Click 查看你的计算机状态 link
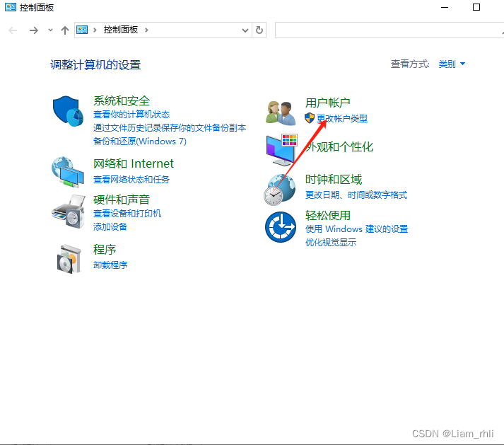 tap(131, 114)
